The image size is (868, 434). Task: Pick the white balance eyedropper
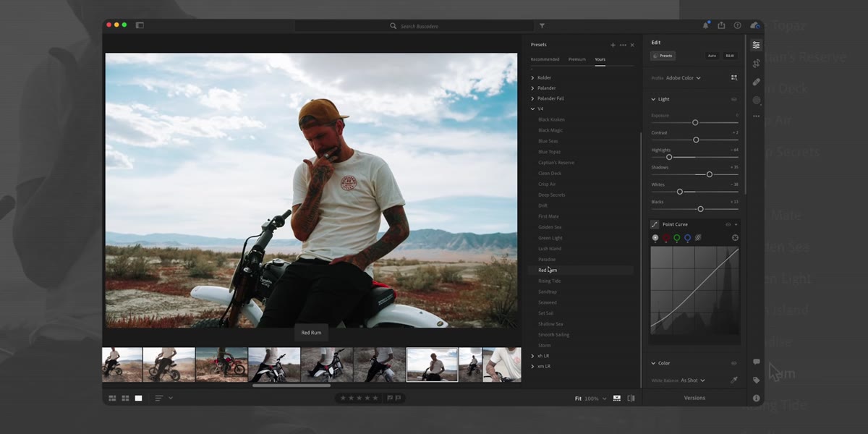pos(734,380)
